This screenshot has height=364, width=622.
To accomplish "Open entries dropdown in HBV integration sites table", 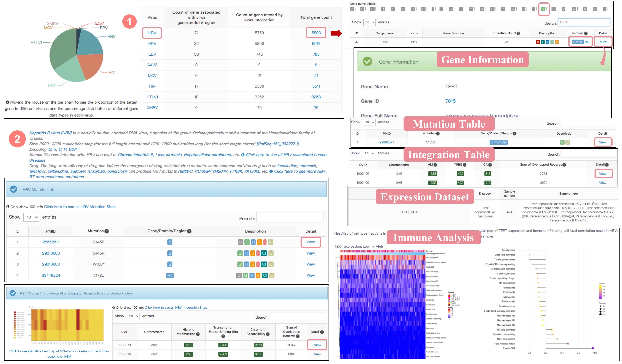I will (133, 316).
